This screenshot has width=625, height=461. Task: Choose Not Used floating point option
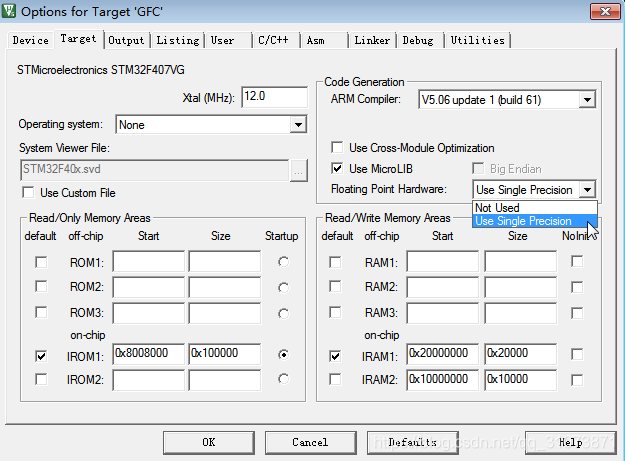point(534,208)
